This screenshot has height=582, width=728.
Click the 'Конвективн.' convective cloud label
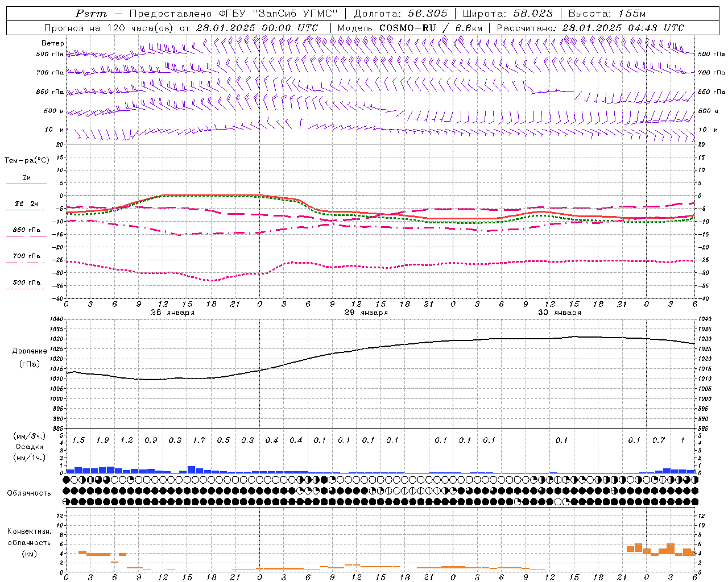tap(29, 531)
